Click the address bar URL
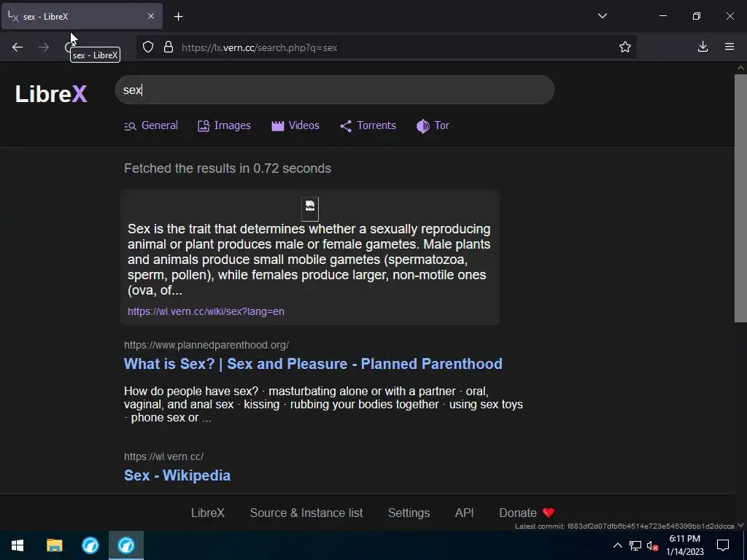This screenshot has width=747, height=560. pyautogui.click(x=259, y=47)
